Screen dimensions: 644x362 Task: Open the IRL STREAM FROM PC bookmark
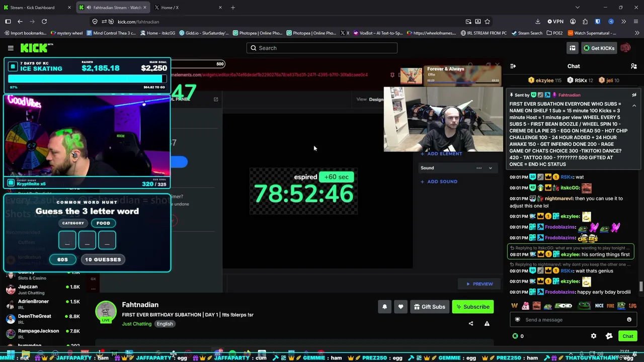pyautogui.click(x=484, y=33)
